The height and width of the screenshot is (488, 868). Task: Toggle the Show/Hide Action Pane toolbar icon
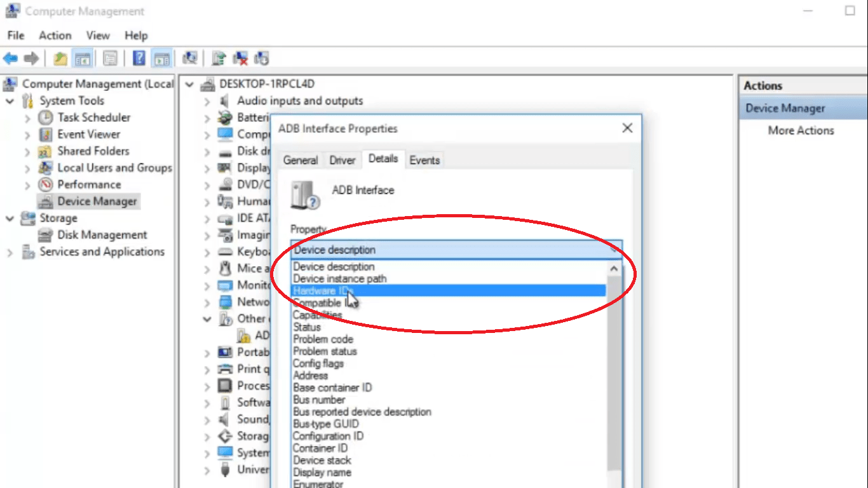(x=162, y=59)
